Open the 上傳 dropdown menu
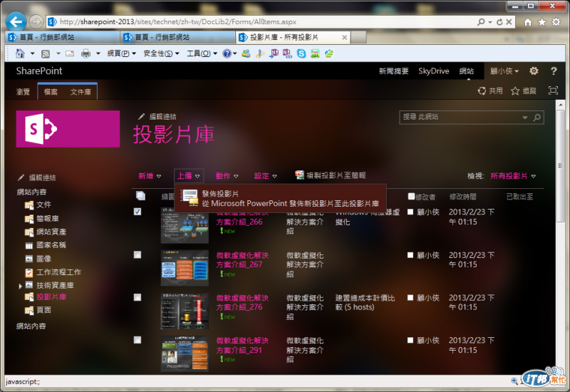Screen dimensions: 570x392 tap(189, 176)
